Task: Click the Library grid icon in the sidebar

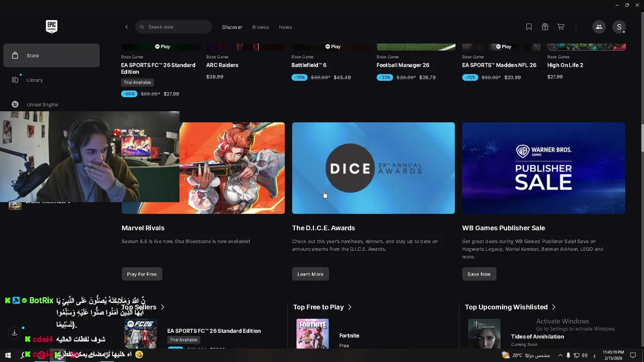Action: [x=15, y=80]
